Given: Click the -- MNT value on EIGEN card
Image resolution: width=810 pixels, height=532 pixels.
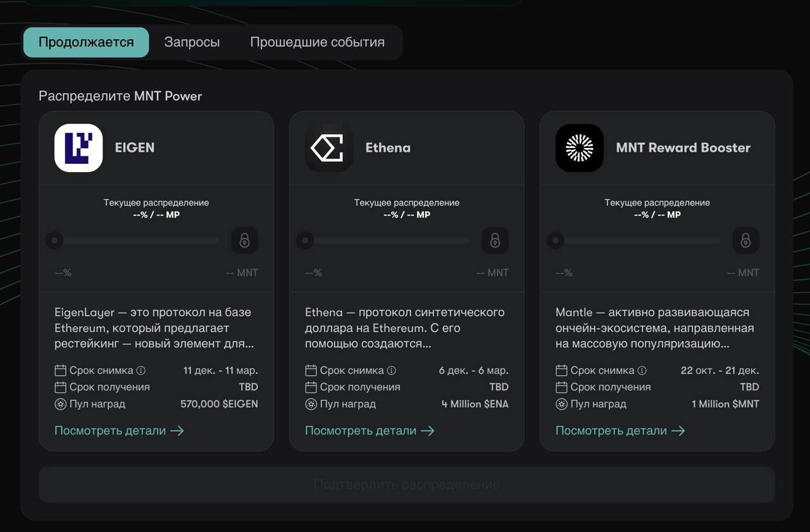Looking at the screenshot, I should click(242, 273).
